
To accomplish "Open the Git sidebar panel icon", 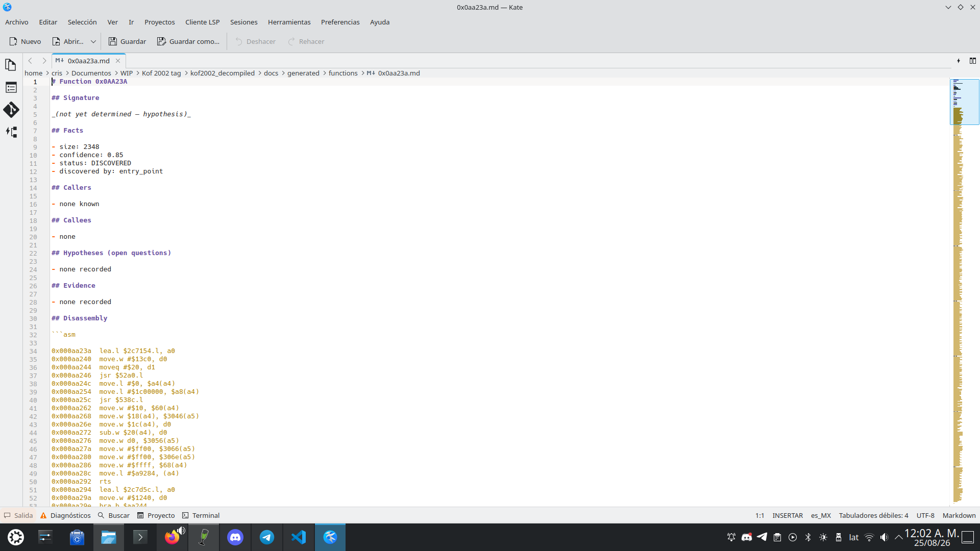I will tap(11, 110).
